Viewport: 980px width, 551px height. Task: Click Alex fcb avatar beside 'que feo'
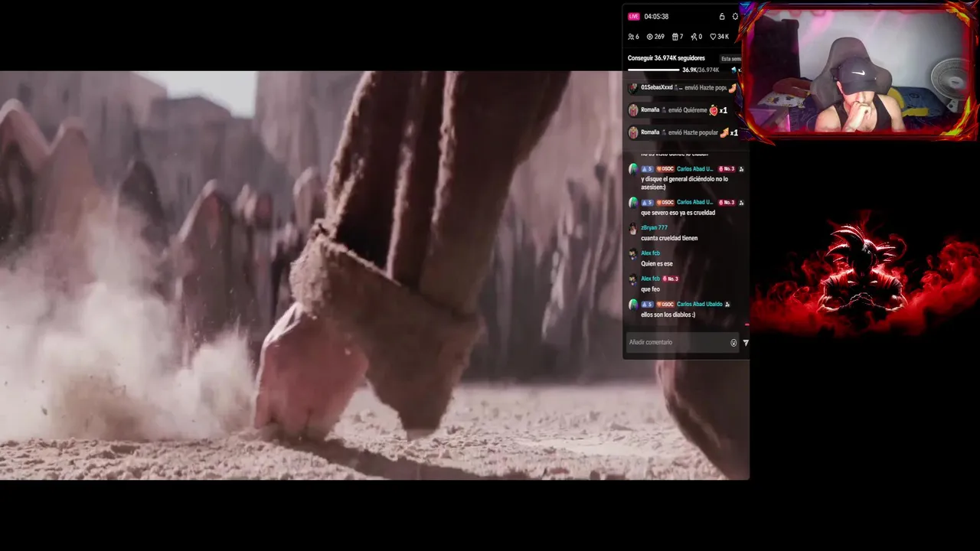[633, 279]
